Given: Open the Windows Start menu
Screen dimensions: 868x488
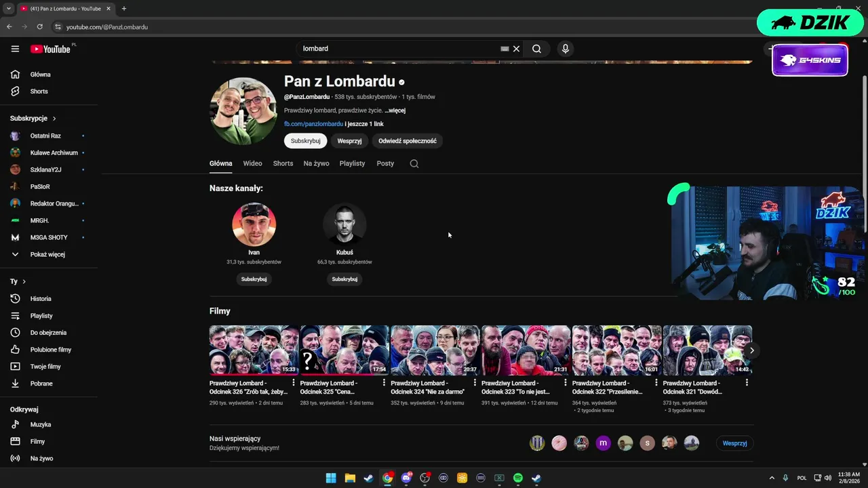Looking at the screenshot, I should 330,478.
